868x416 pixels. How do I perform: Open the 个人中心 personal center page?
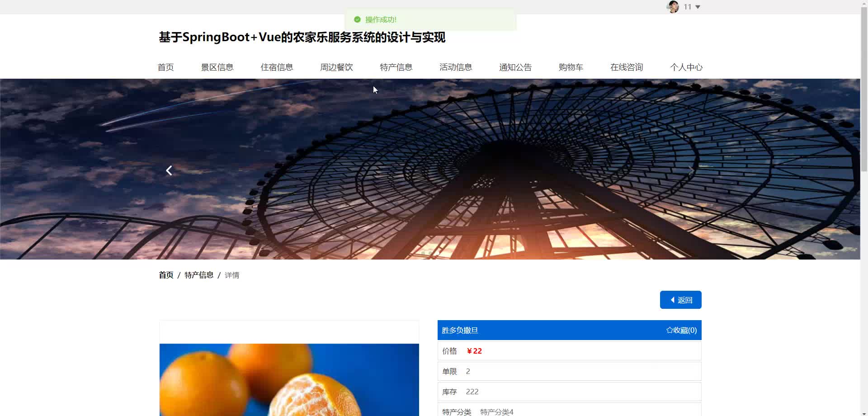click(x=686, y=67)
